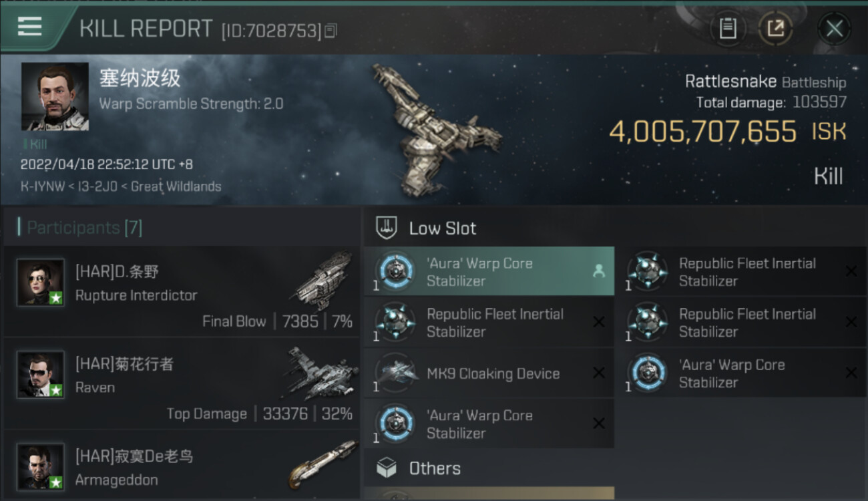The width and height of the screenshot is (868, 501).
Task: Expand the Others section
Action: (435, 468)
